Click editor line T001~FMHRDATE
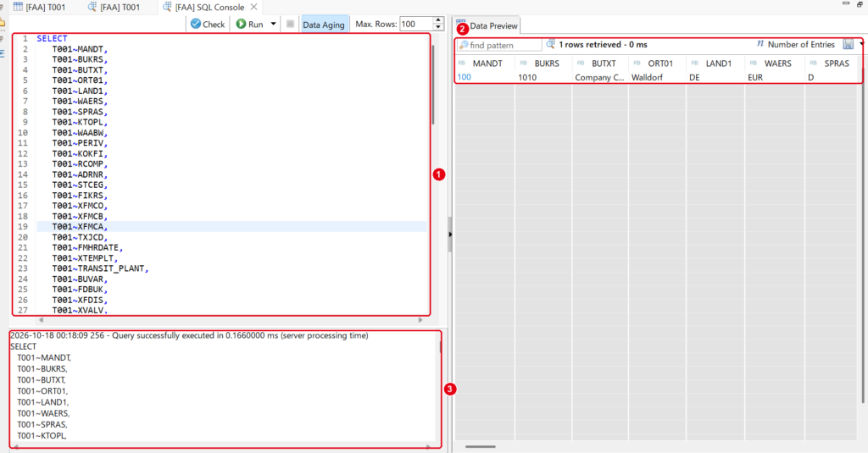 click(x=87, y=248)
